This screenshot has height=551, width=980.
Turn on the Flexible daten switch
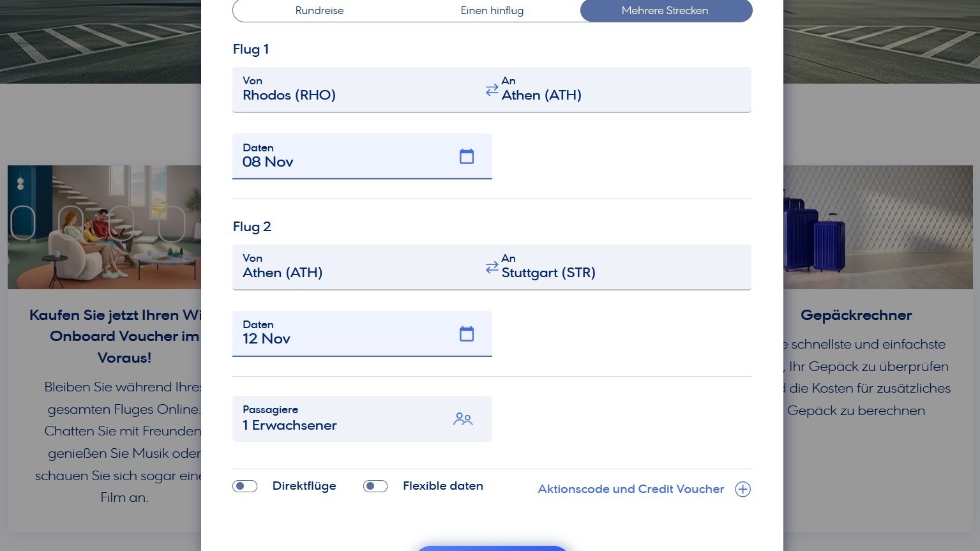click(x=375, y=487)
